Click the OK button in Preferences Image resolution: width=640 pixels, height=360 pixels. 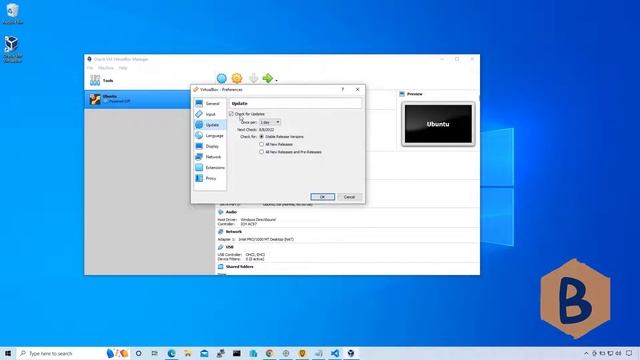coord(322,197)
